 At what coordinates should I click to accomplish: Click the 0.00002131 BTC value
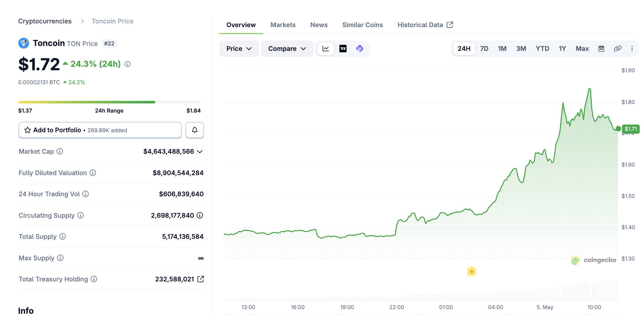[39, 83]
